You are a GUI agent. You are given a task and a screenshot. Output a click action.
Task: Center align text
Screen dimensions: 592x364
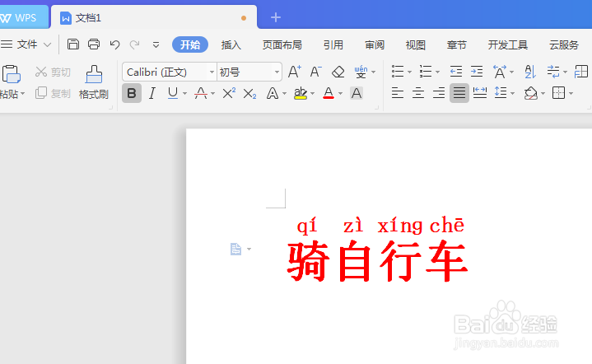[418, 93]
